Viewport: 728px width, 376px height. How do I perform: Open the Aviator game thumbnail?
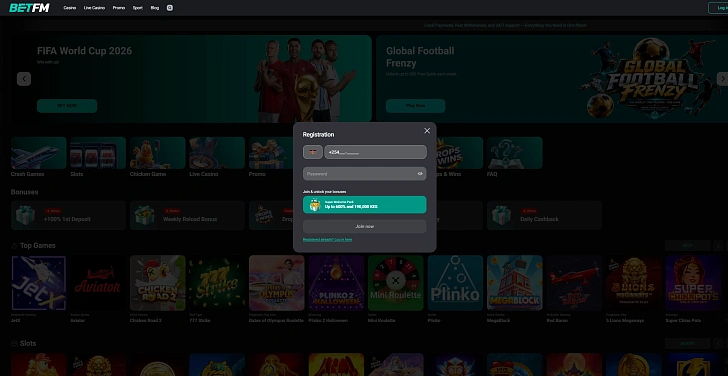tap(98, 283)
